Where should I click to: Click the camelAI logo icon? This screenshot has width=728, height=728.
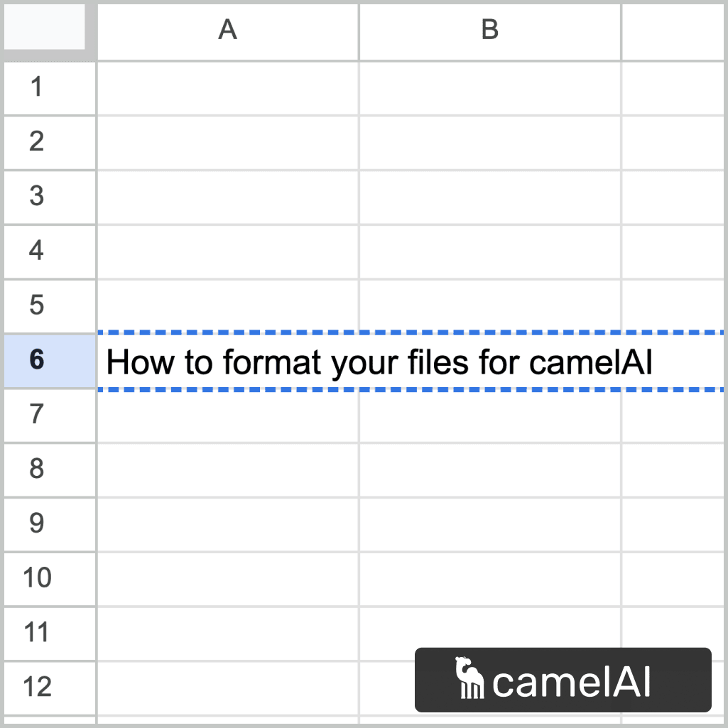pyautogui.click(x=469, y=680)
